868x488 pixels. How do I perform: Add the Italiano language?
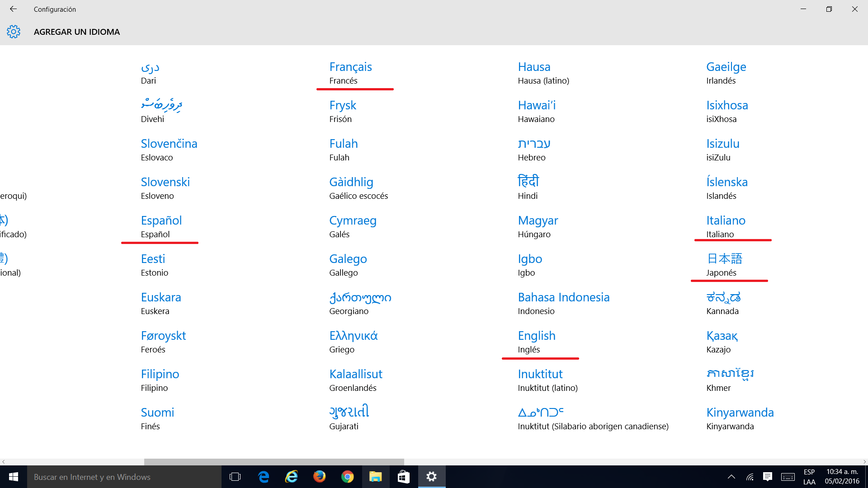726,226
